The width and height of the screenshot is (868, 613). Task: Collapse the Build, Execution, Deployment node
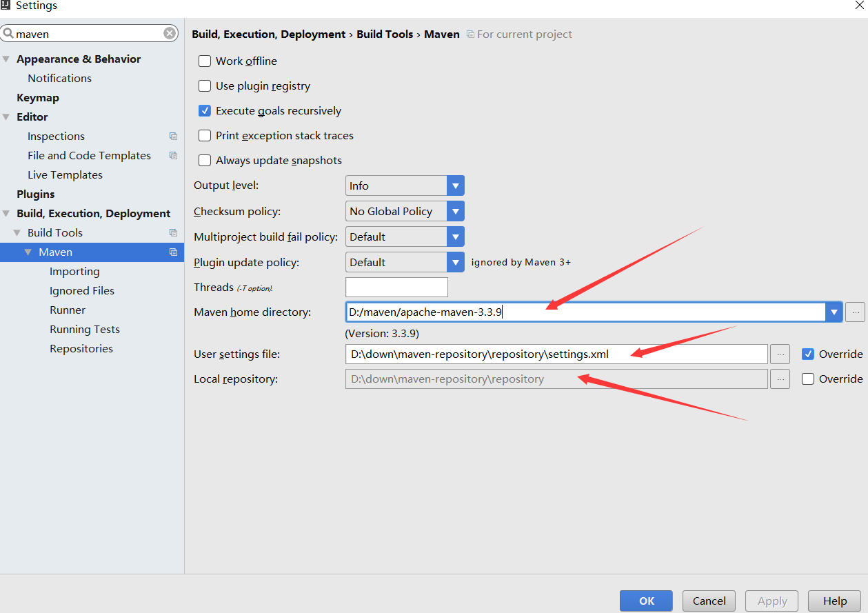pyautogui.click(x=6, y=214)
